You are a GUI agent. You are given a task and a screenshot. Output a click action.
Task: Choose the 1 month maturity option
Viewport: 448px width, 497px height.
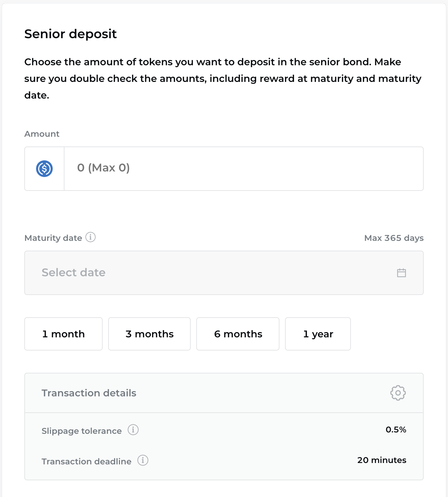[63, 334]
